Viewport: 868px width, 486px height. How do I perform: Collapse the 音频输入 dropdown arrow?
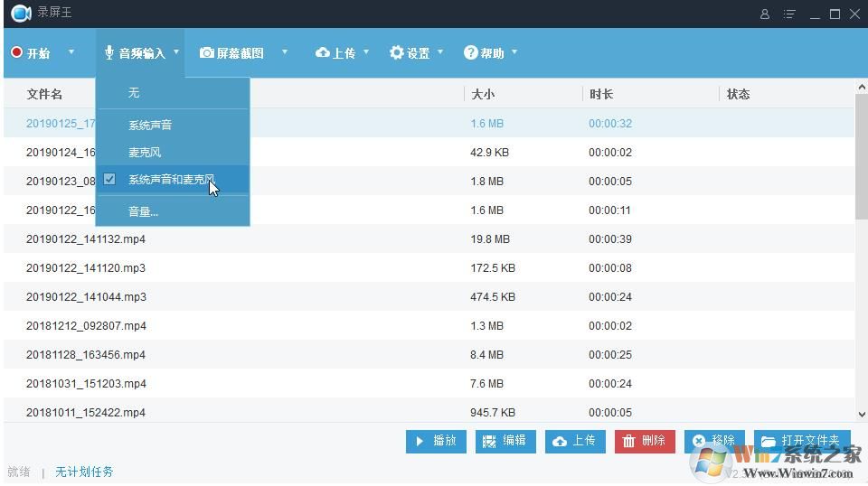176,52
